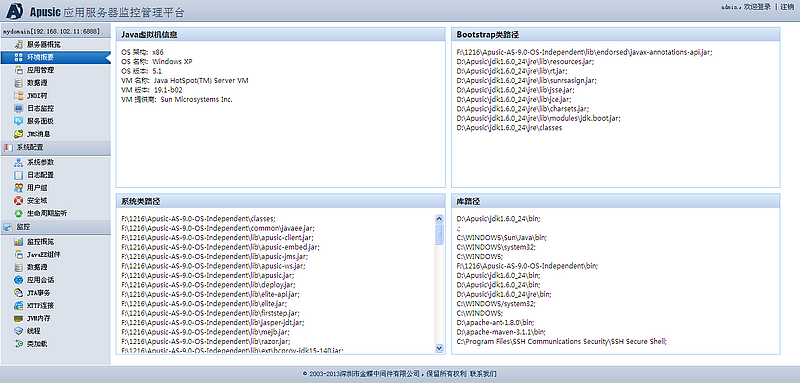Image resolution: width=800 pixels, height=383 pixels.
Task: Click the modules\jdk.boot.jar bootstrap path
Action: point(539,118)
